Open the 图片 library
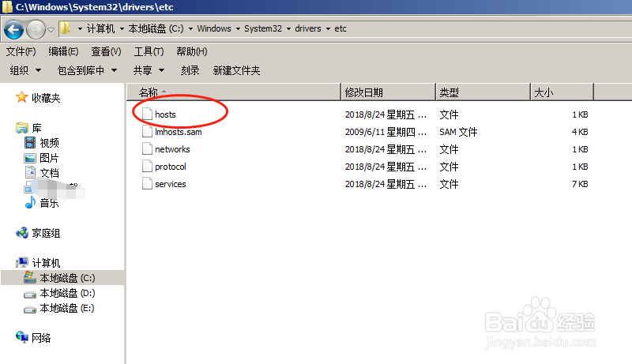The height and width of the screenshot is (364, 632). (49, 158)
